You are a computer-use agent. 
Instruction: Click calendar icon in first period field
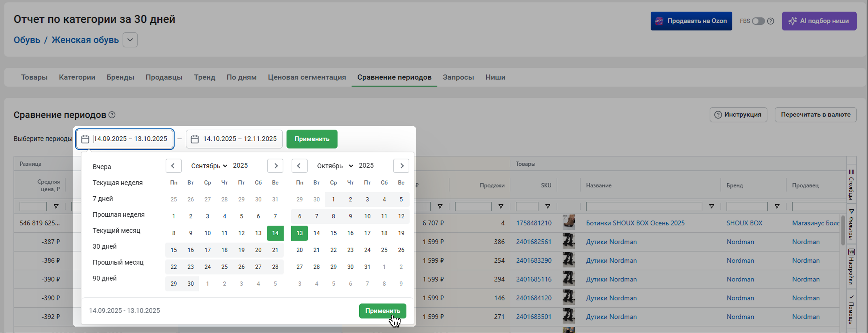pyautogui.click(x=85, y=139)
